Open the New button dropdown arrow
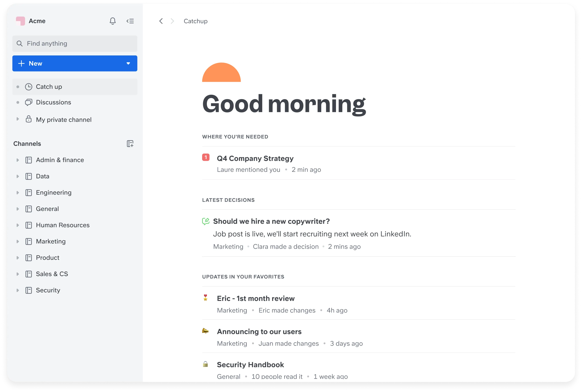Viewport: 582px width, 392px height. pos(128,63)
